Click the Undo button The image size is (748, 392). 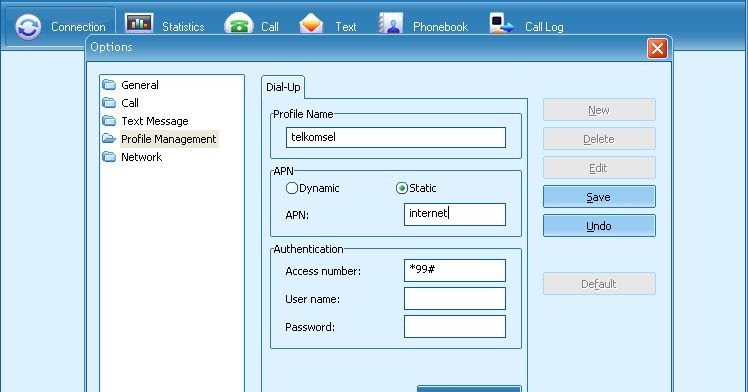(599, 226)
